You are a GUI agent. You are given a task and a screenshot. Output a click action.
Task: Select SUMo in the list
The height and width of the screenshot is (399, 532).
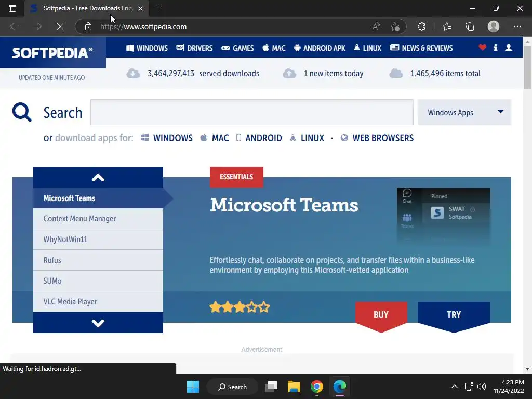98,281
